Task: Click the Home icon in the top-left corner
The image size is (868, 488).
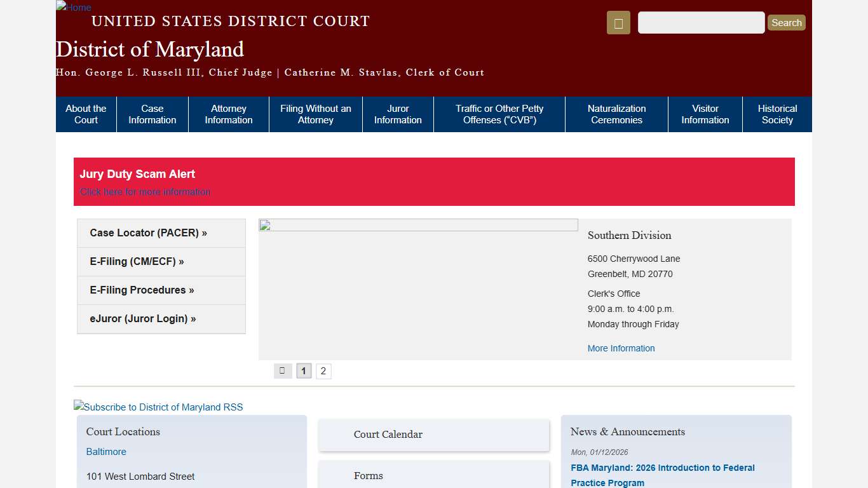Action: [x=72, y=8]
